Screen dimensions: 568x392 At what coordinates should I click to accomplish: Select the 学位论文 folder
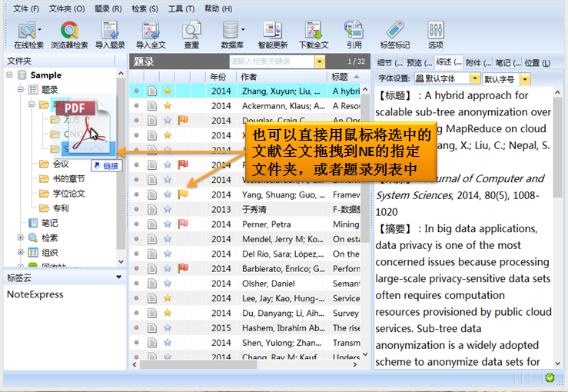69,194
